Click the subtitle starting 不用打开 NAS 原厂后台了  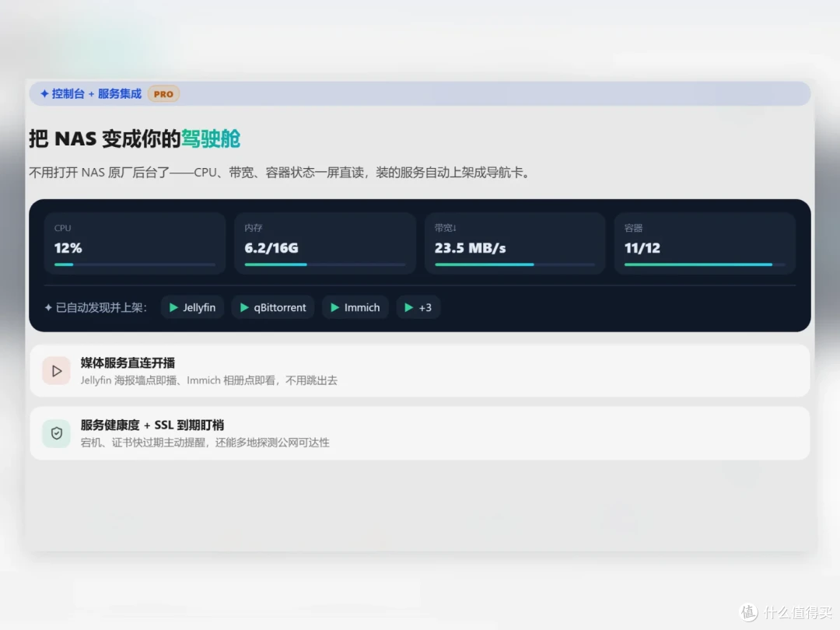tap(279, 173)
